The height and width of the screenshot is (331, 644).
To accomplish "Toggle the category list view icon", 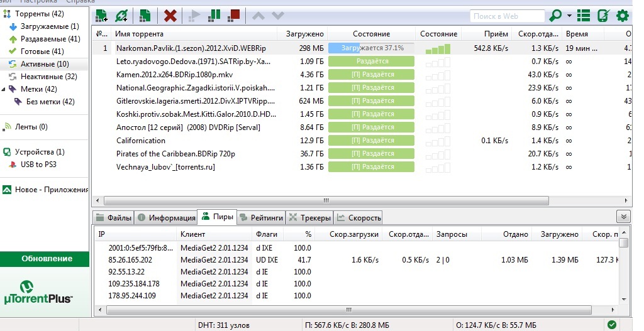I will pos(584,16).
